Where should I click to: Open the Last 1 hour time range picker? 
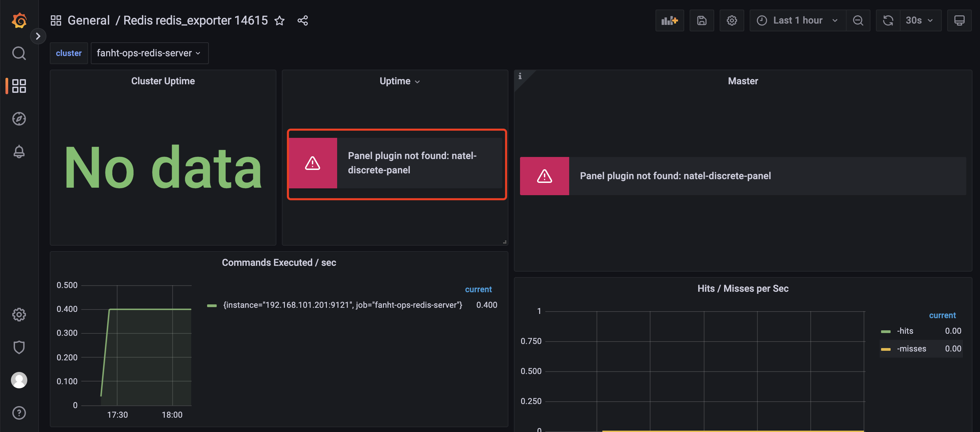pyautogui.click(x=798, y=20)
